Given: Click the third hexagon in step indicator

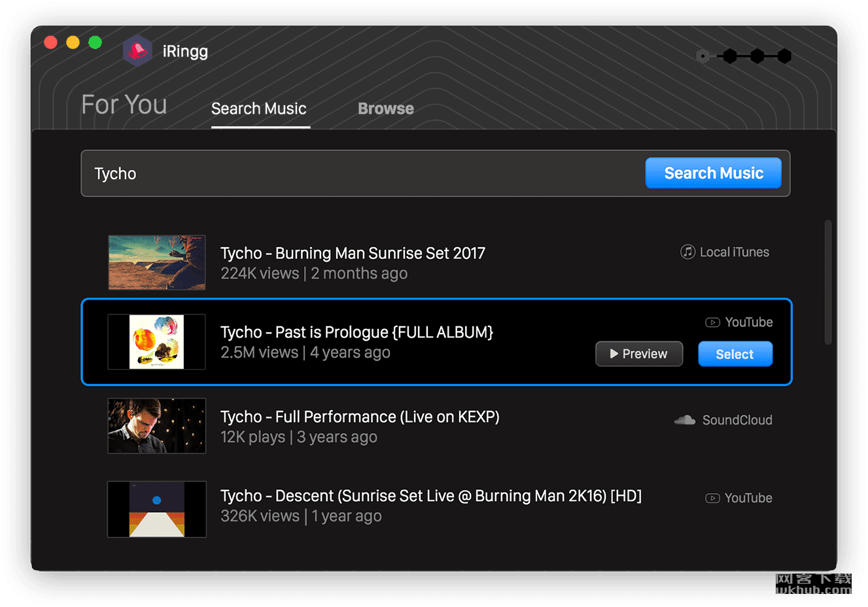Looking at the screenshot, I should tap(757, 56).
